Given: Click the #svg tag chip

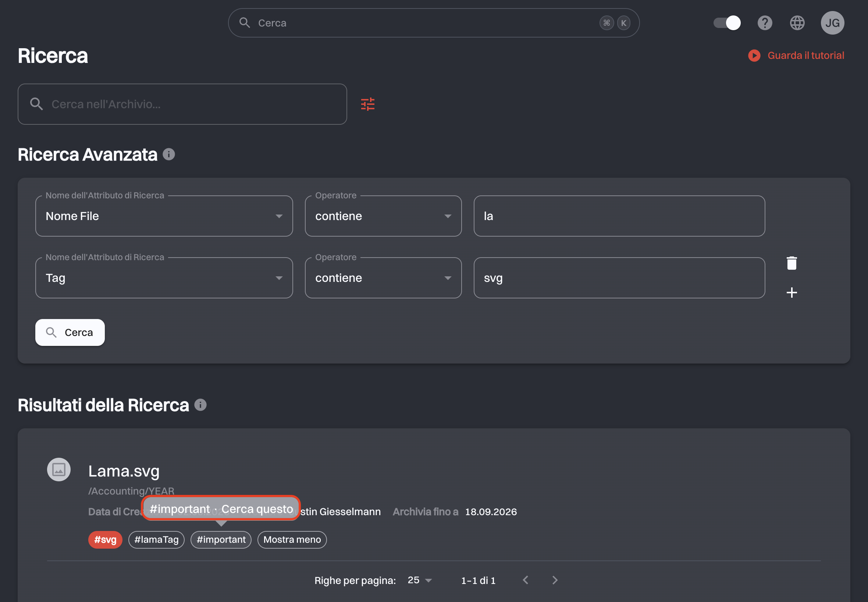Looking at the screenshot, I should tap(105, 540).
